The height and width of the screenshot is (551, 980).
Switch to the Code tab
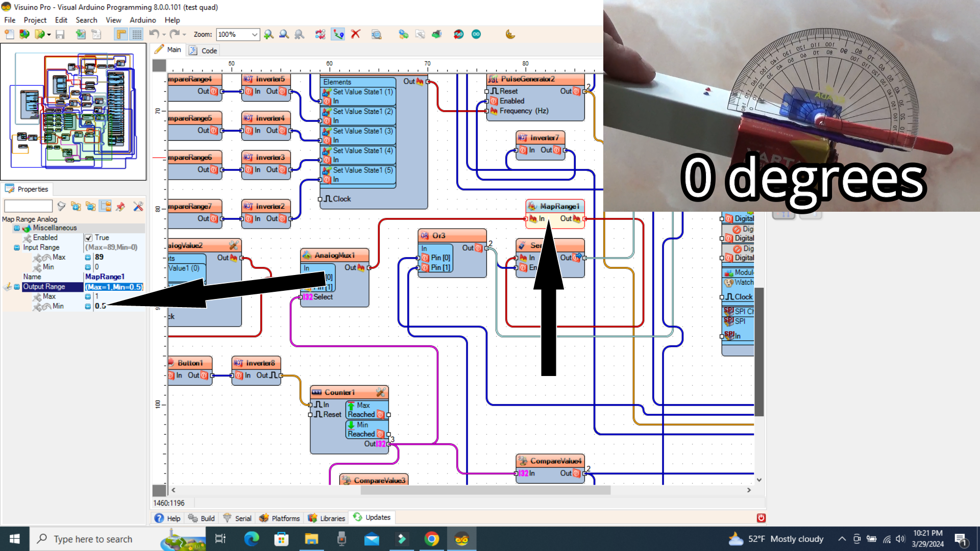pos(203,51)
